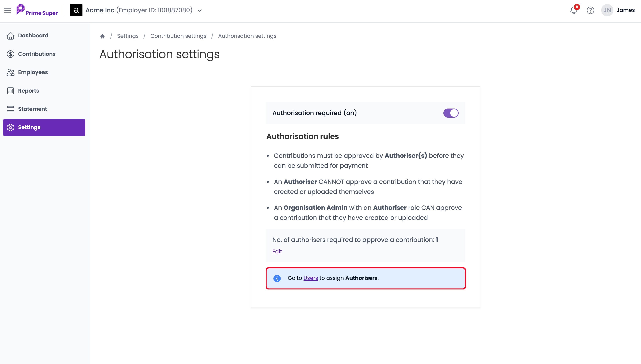The height and width of the screenshot is (364, 641).
Task: Click the Acme Inc company logo tile
Action: coord(76,10)
